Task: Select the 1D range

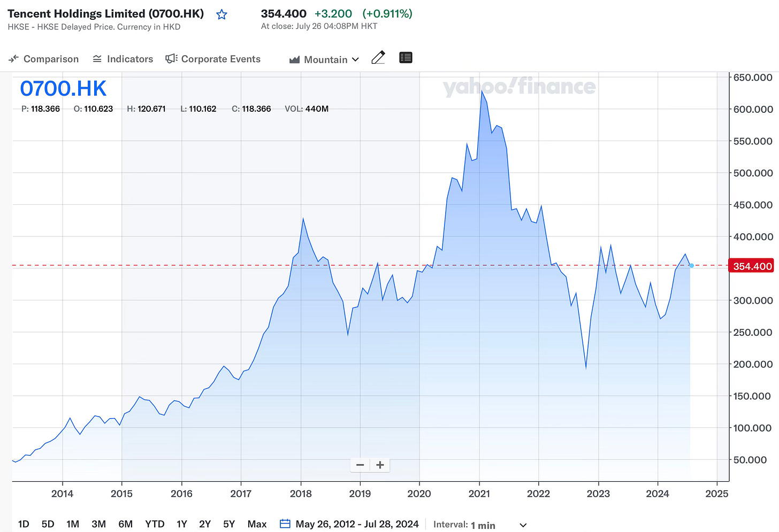Action: click(x=24, y=524)
